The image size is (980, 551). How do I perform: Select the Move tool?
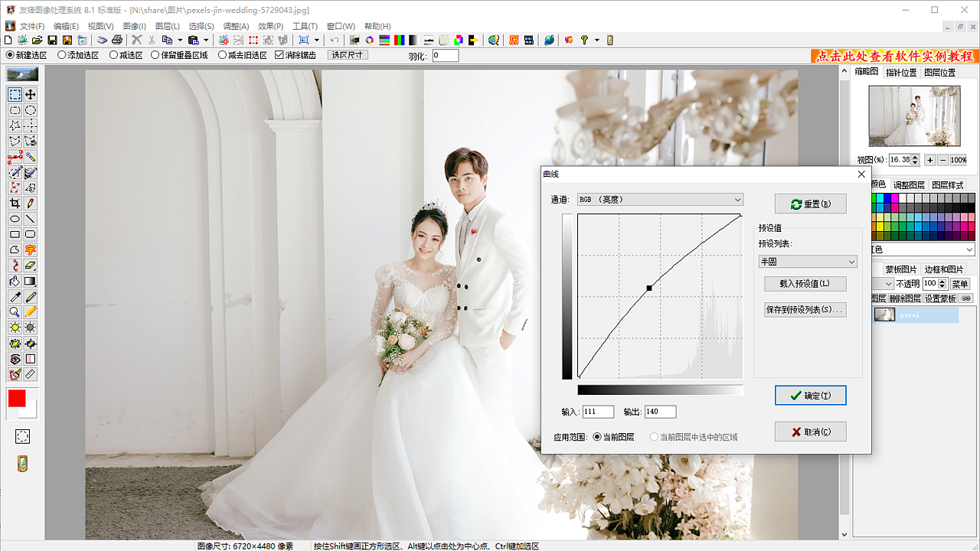[x=30, y=95]
